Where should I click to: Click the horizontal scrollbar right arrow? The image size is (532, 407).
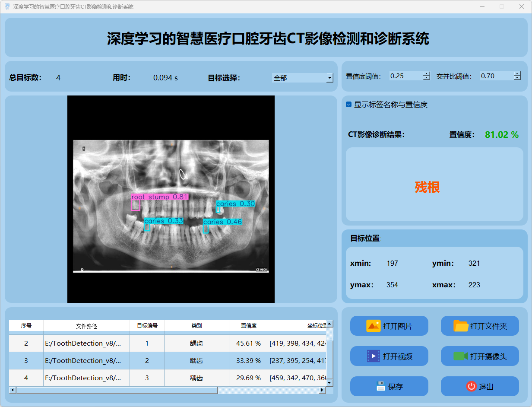pyautogui.click(x=322, y=390)
